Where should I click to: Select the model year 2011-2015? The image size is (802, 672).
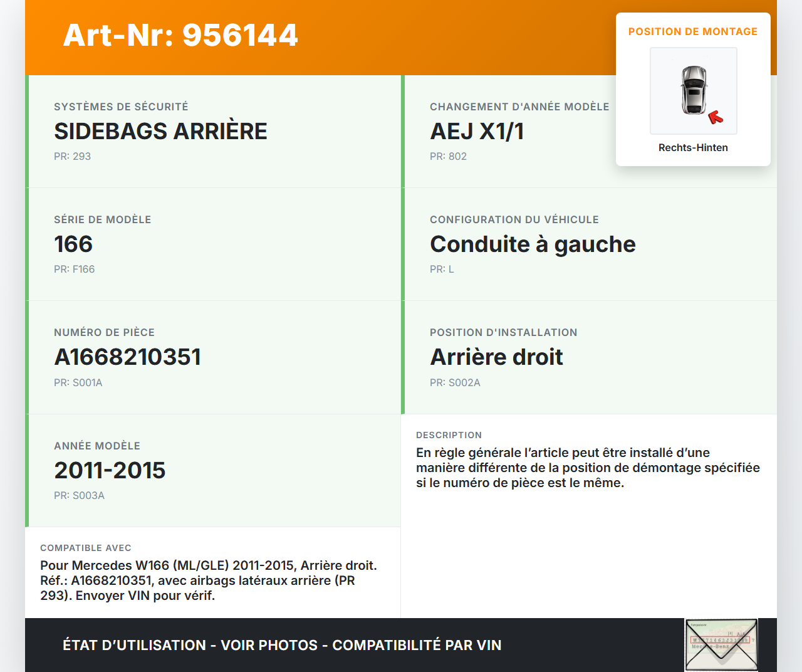pyautogui.click(x=110, y=470)
